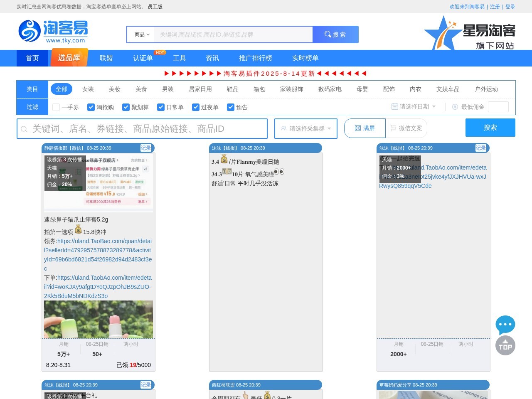Open the 领券 coupon link

(98, 255)
